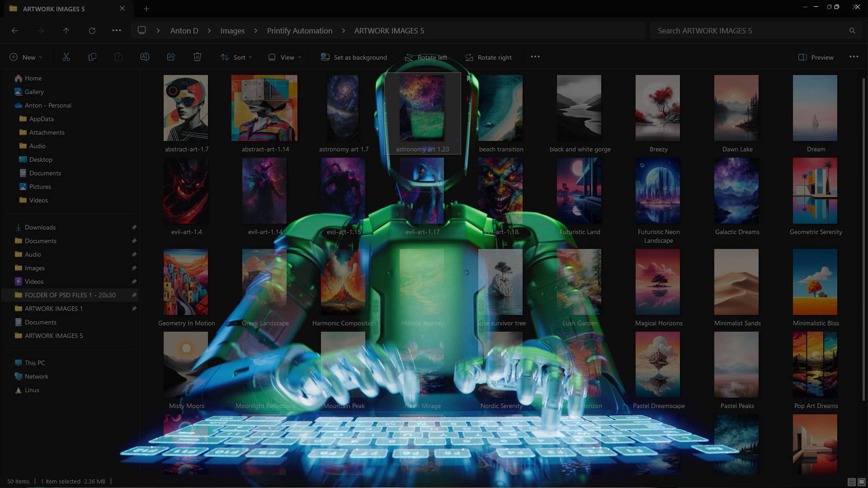Expand the New menu
The image size is (868, 488).
tap(26, 57)
